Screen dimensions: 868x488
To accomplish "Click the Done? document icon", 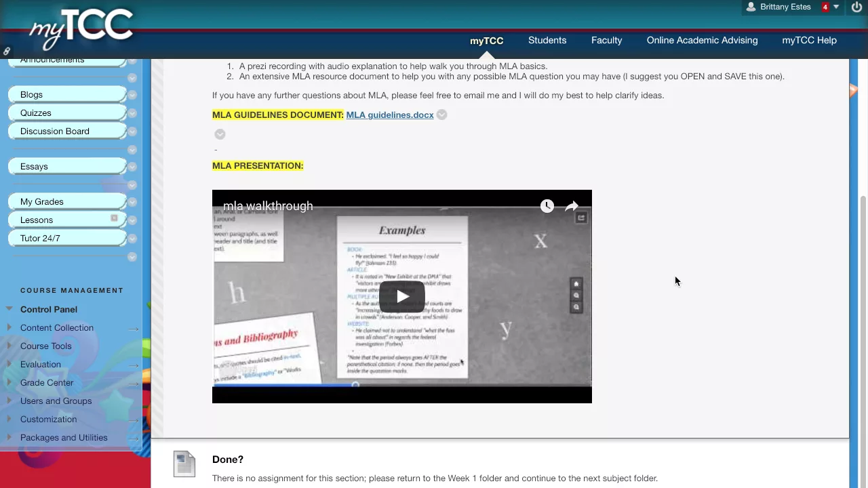I will pyautogui.click(x=184, y=464).
